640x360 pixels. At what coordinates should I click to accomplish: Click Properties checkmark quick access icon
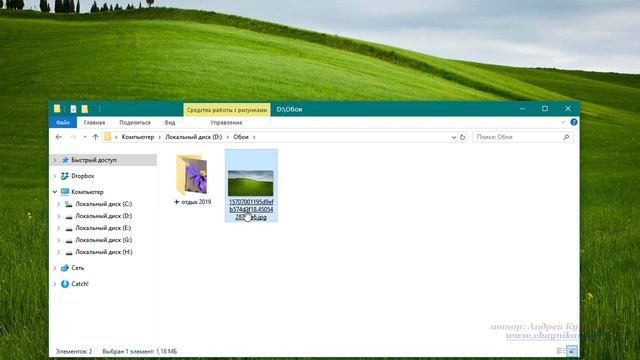click(73, 109)
